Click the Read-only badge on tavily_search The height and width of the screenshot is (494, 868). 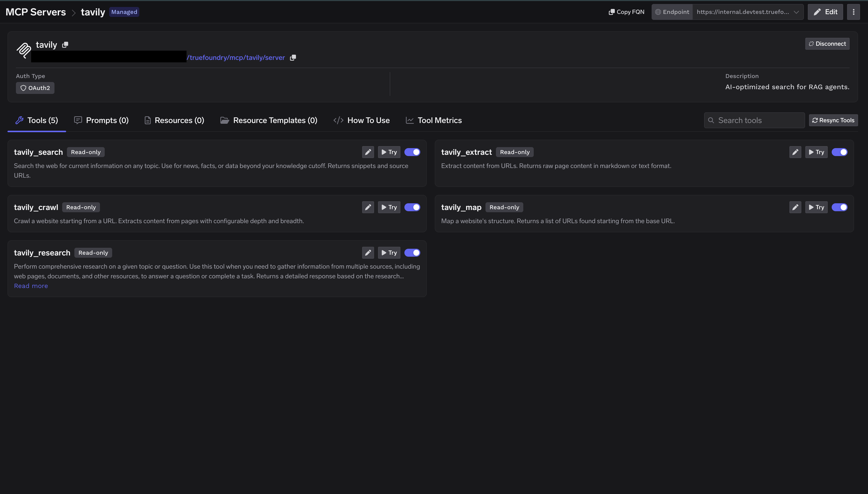coord(86,152)
